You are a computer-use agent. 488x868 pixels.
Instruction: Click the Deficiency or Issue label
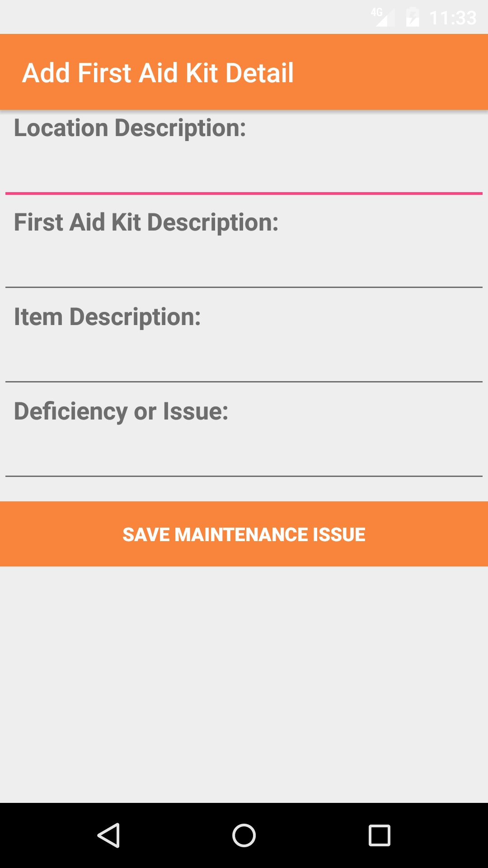pos(121,411)
